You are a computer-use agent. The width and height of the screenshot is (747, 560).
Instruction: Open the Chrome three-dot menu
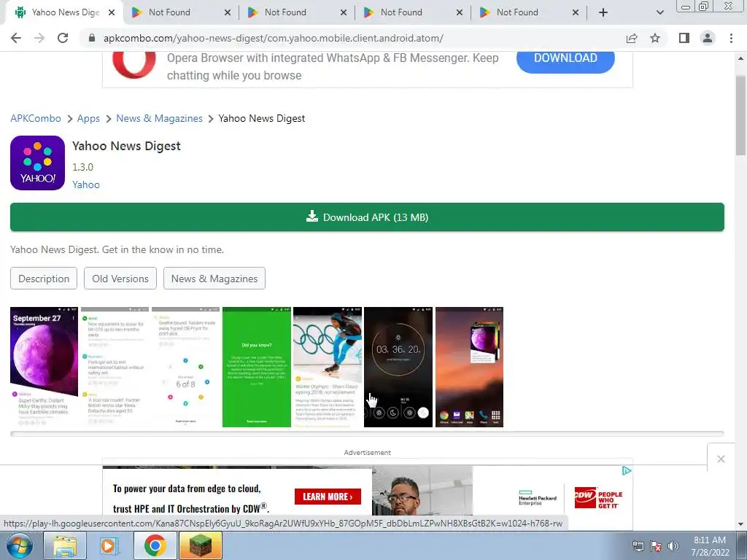(731, 38)
